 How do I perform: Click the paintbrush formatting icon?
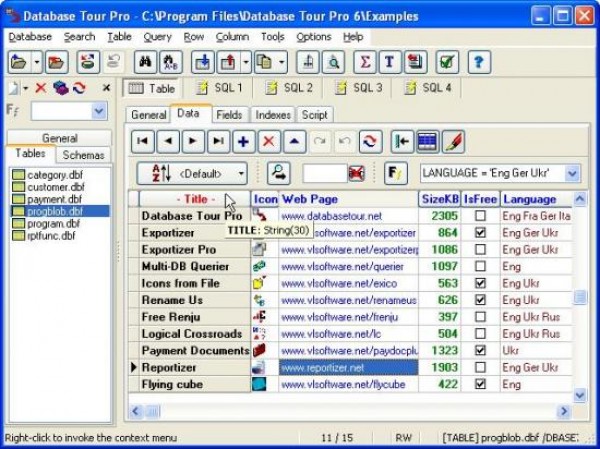[453, 142]
